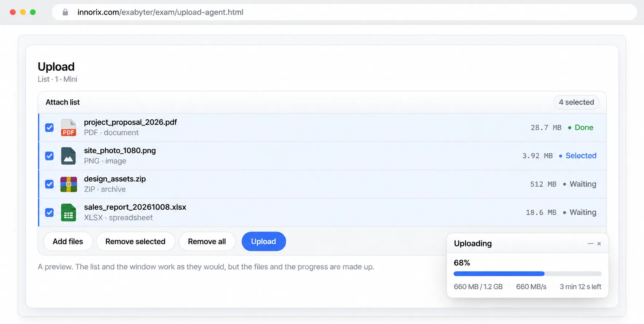Click the 'PNG · image' type label
Viewport: 644px width, 324px height.
coord(105,161)
